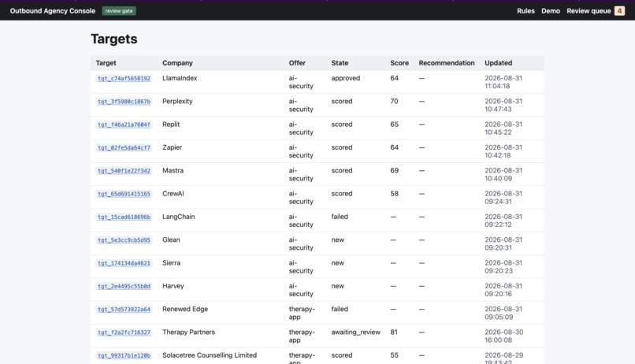The width and height of the screenshot is (635, 364).
Task: Open target tgt_540f1e22f342
Action: (124, 171)
